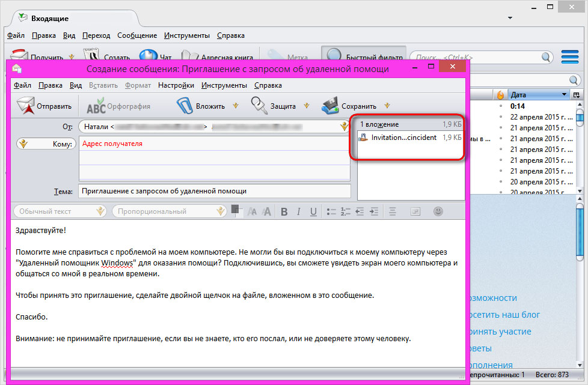Open the Вид menu in the compose window
The height and width of the screenshot is (385, 588).
coord(76,85)
